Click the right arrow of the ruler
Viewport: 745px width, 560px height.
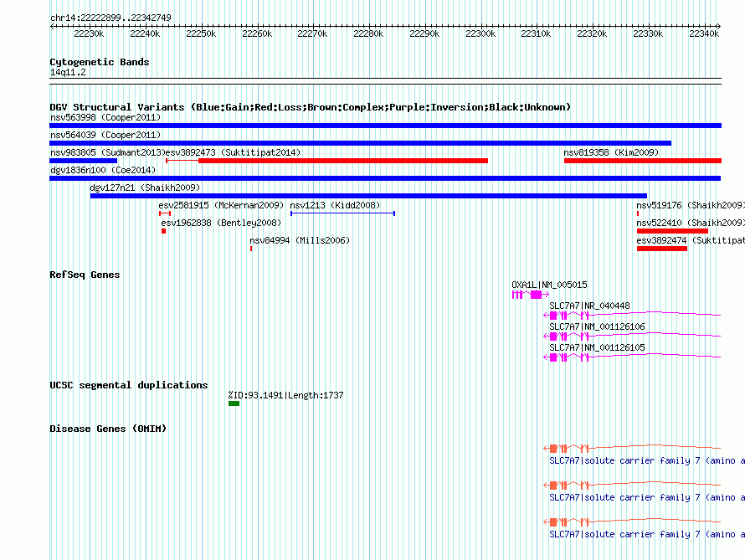pos(719,27)
